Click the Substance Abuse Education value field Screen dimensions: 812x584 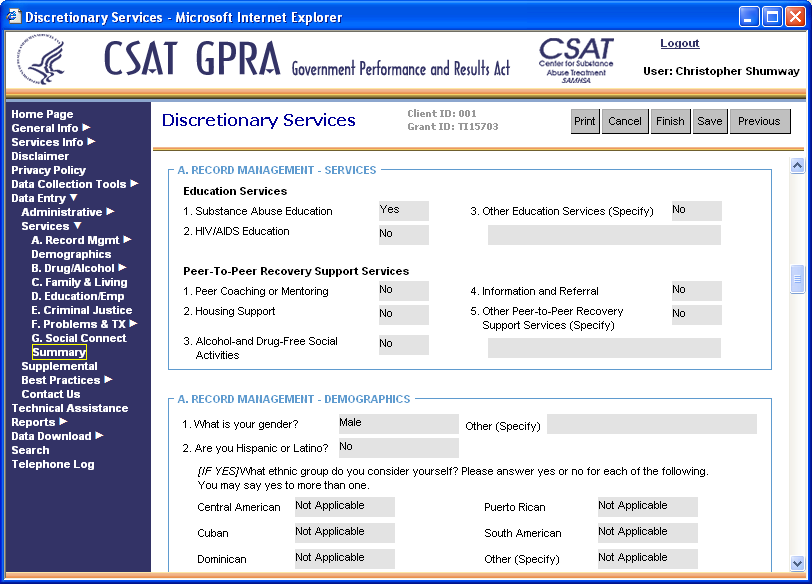[x=403, y=210]
